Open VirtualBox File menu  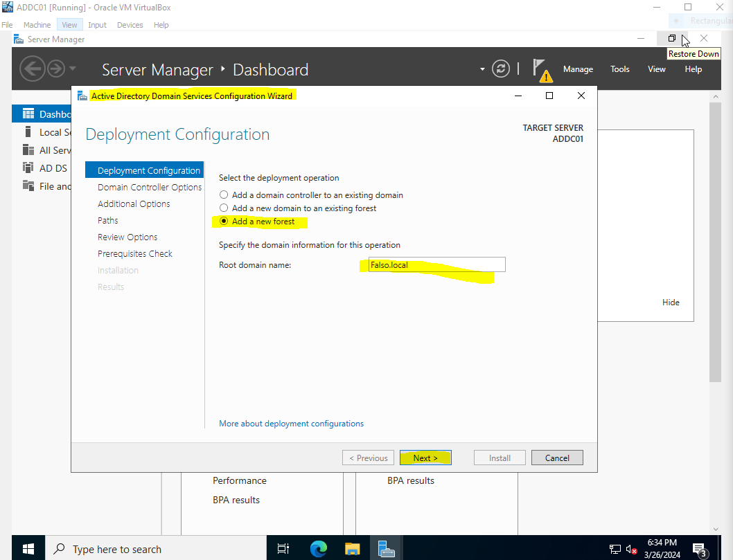pyautogui.click(x=7, y=25)
